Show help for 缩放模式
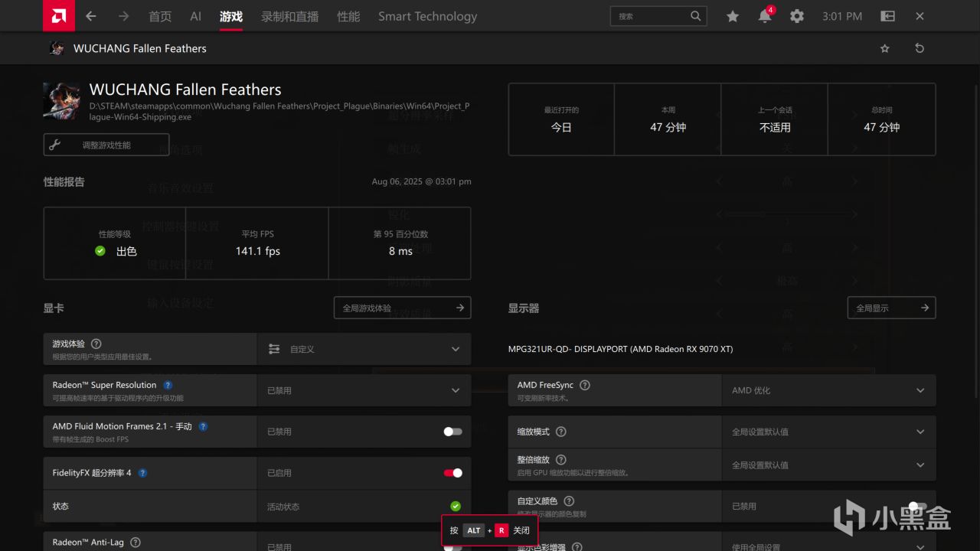980x551 pixels. (561, 432)
